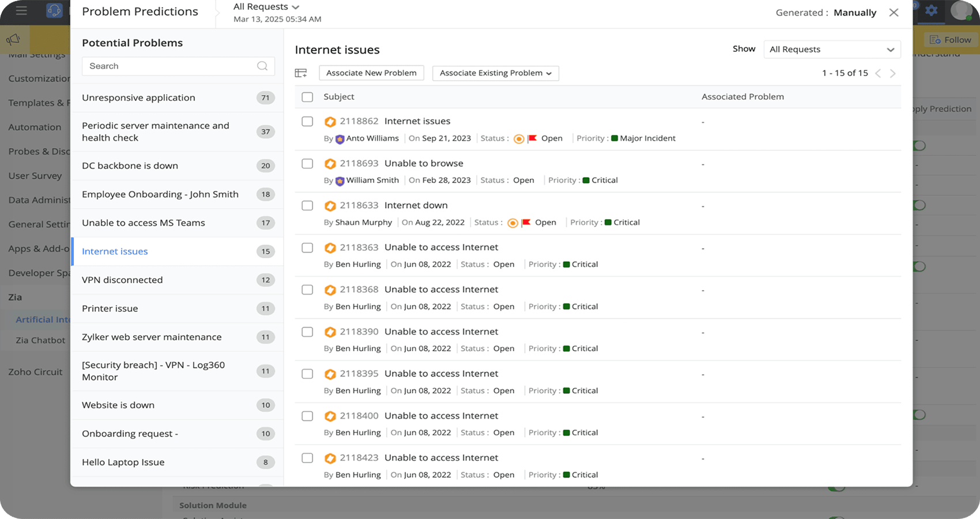Open the All Requests dropdown in the header

(x=266, y=6)
